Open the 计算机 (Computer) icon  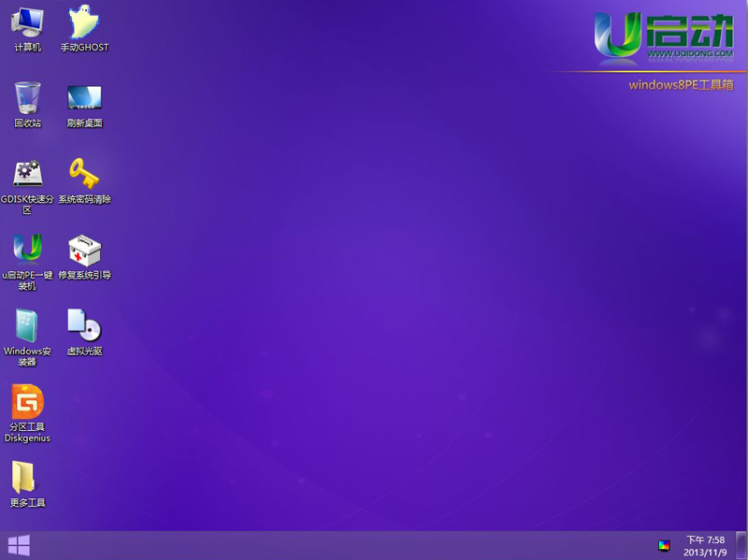pos(27,21)
